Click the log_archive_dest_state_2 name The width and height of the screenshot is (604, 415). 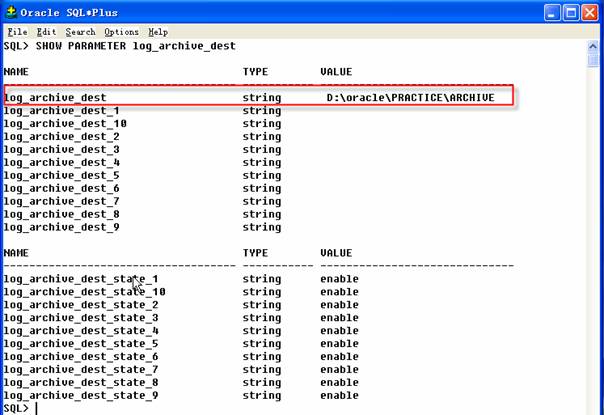click(x=81, y=305)
